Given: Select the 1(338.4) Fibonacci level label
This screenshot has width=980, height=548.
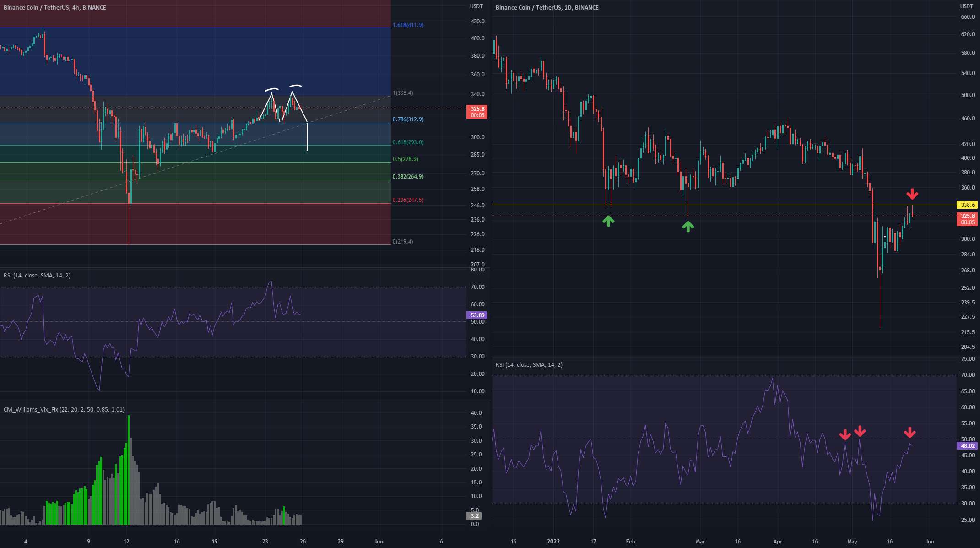Looking at the screenshot, I should click(x=403, y=93).
